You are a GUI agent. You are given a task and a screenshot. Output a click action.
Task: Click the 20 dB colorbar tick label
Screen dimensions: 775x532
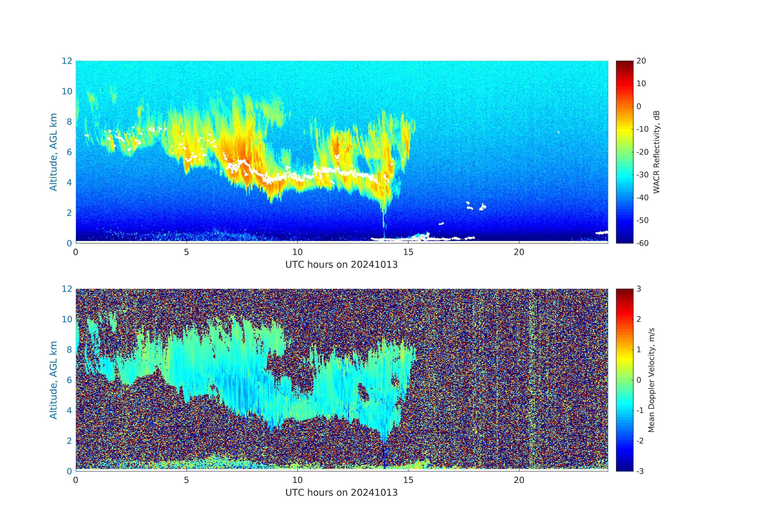641,61
